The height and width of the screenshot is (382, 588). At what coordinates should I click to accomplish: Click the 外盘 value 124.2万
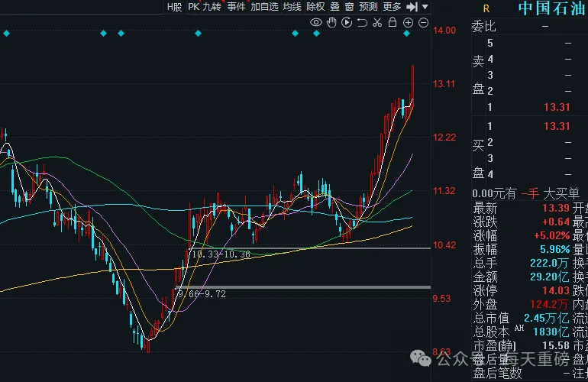549,304
